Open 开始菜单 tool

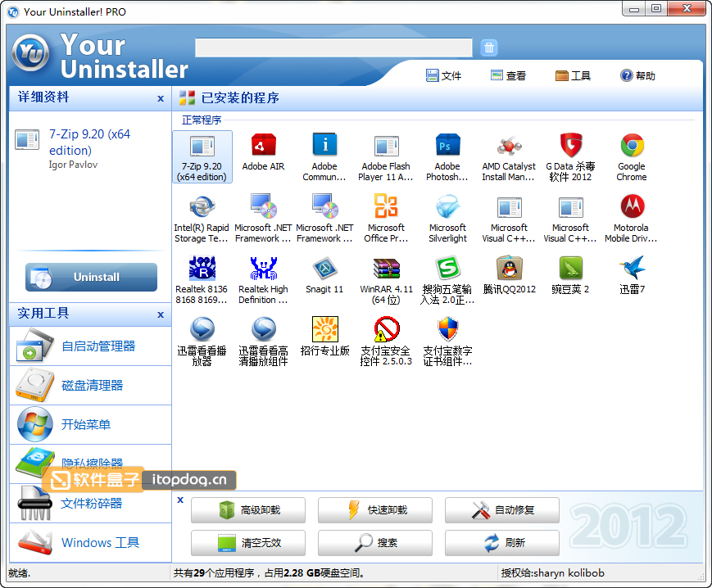coord(90,425)
